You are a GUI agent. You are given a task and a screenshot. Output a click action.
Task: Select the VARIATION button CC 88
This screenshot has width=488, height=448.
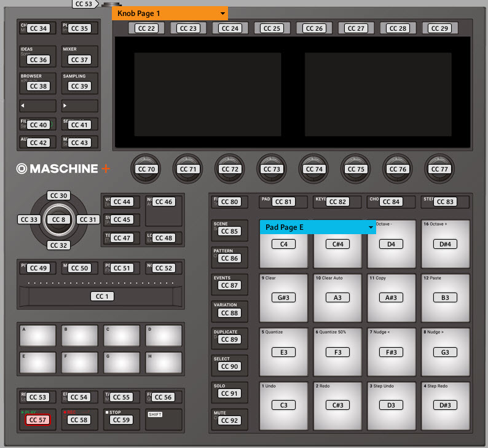[x=229, y=312]
